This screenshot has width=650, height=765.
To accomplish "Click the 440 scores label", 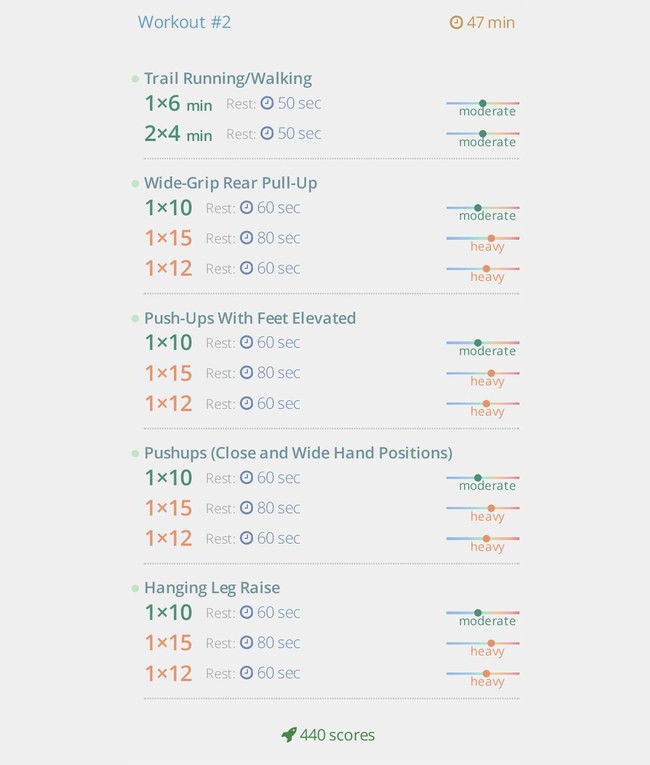I will (337, 735).
